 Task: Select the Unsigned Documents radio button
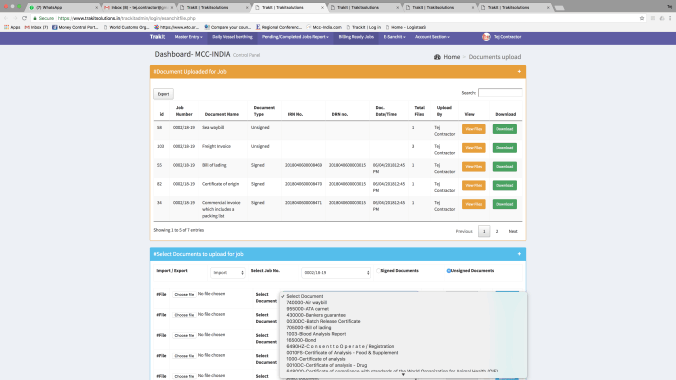(x=448, y=271)
